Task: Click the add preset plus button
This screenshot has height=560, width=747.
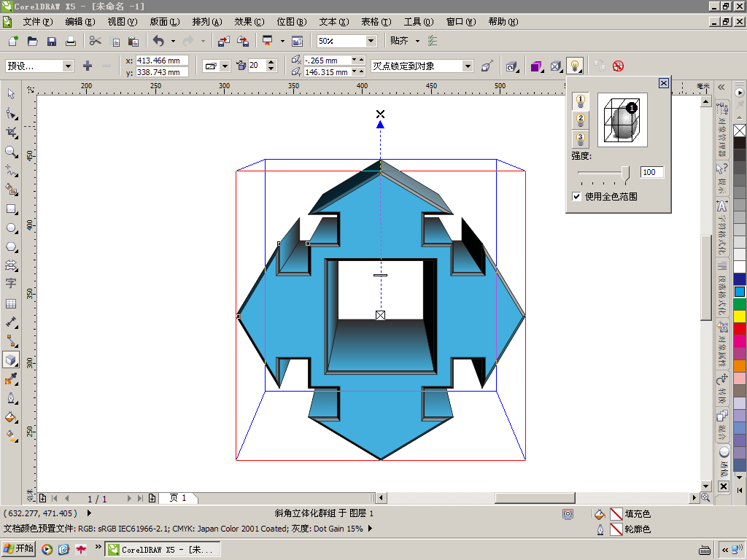Action: [x=88, y=66]
